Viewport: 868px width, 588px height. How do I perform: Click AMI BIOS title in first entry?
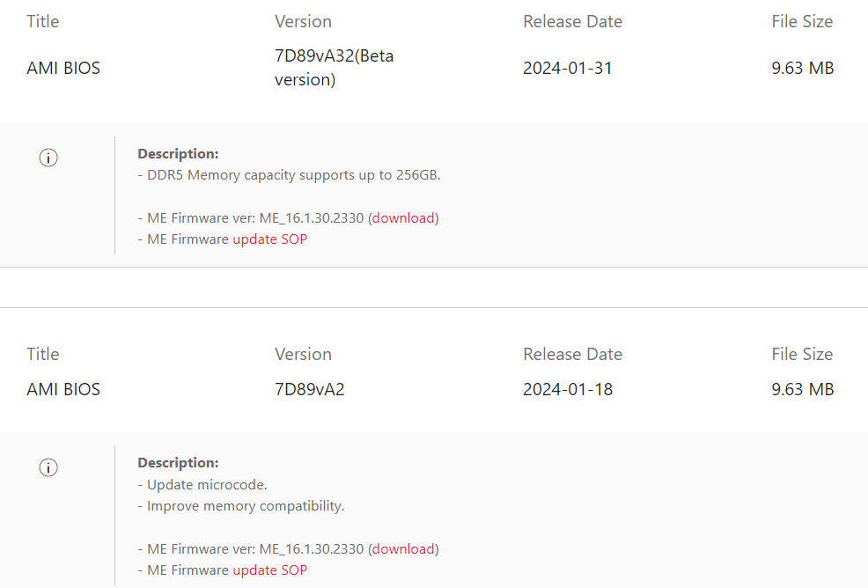(63, 68)
